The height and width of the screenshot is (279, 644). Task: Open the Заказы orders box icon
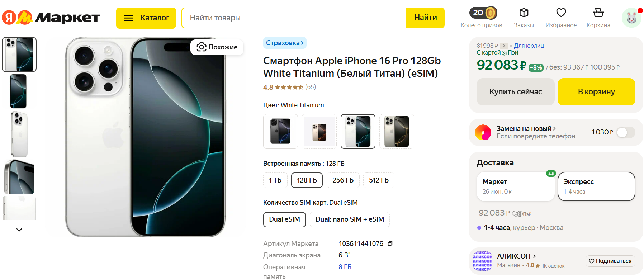click(x=524, y=13)
